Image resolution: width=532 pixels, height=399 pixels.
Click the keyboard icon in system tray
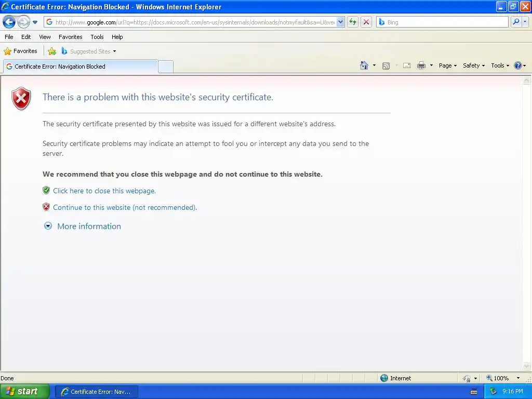474,392
